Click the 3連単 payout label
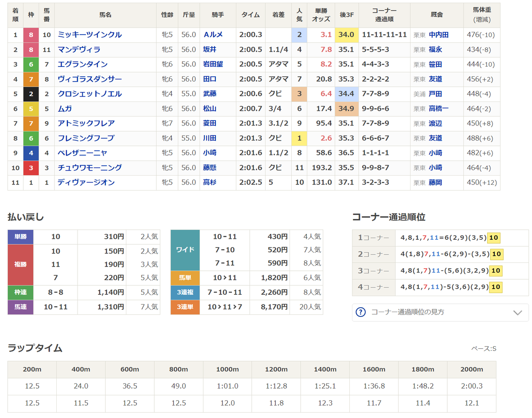This screenshot has height=418, width=532. coord(185,307)
